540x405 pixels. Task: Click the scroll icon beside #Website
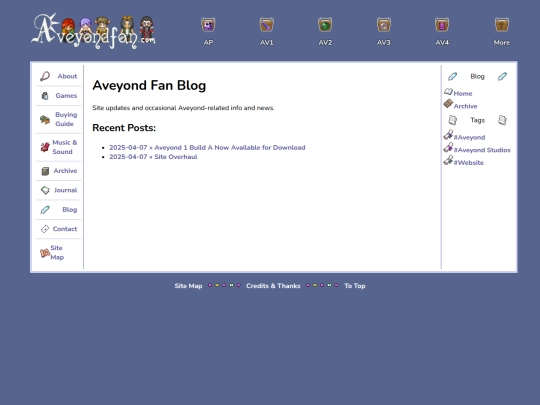[448, 160]
